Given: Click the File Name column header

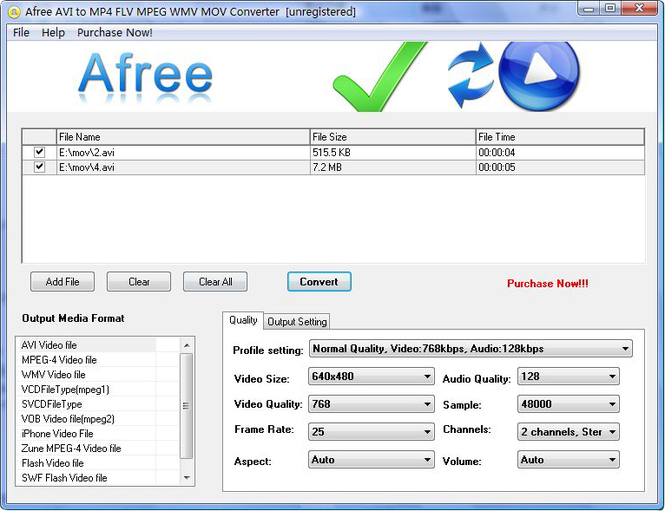Looking at the screenshot, I should [x=183, y=137].
